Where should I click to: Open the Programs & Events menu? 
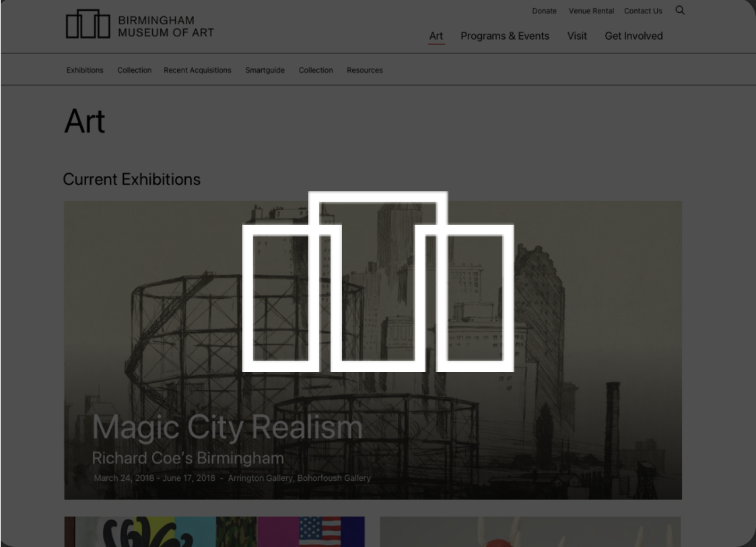(x=504, y=36)
